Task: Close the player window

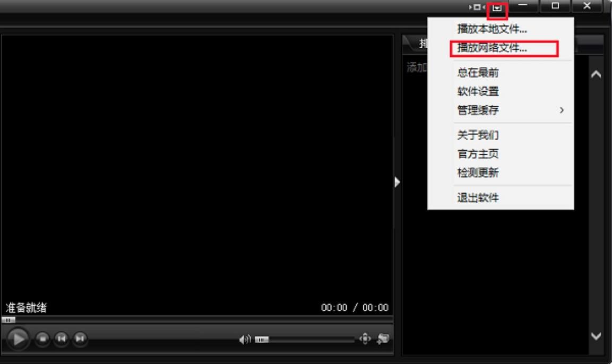Action: point(587,6)
